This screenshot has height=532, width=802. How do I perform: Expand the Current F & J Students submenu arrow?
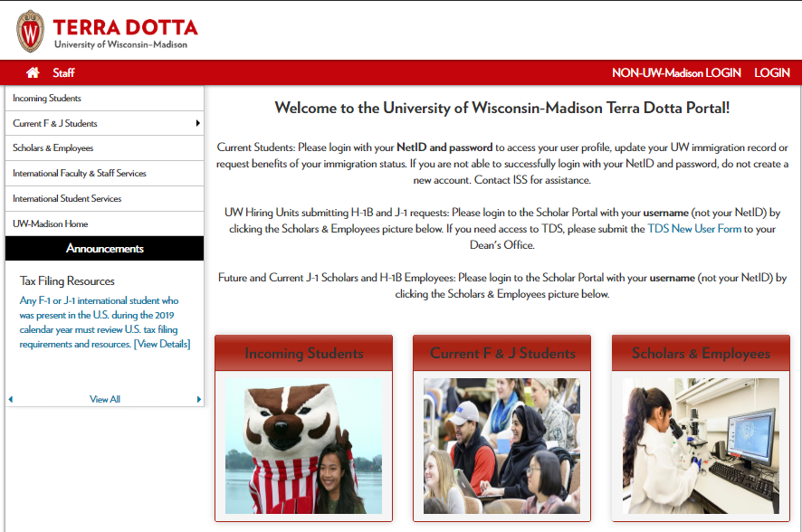(x=197, y=123)
